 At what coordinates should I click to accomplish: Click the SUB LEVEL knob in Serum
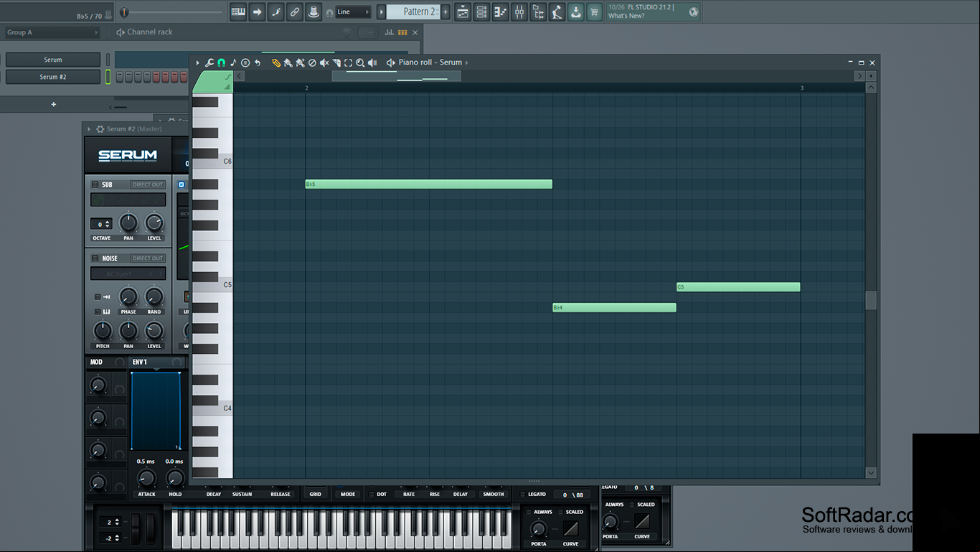154,223
